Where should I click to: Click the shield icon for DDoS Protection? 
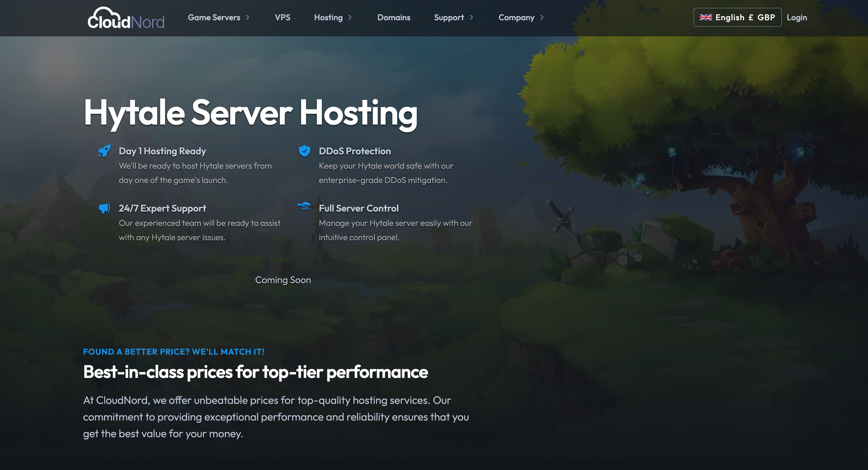pos(305,151)
